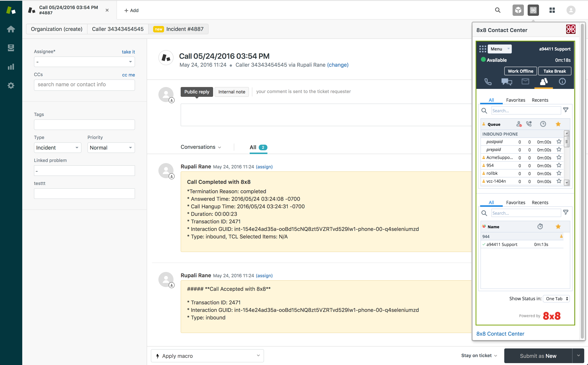
Task: Open the Views list icon in sidebar
Action: click(11, 48)
